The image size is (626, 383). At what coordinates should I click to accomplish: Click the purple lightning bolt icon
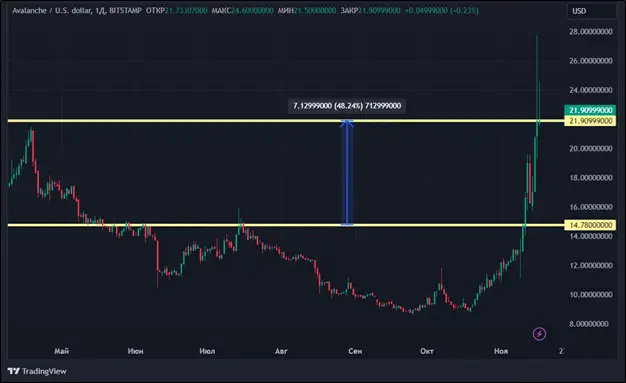click(539, 333)
